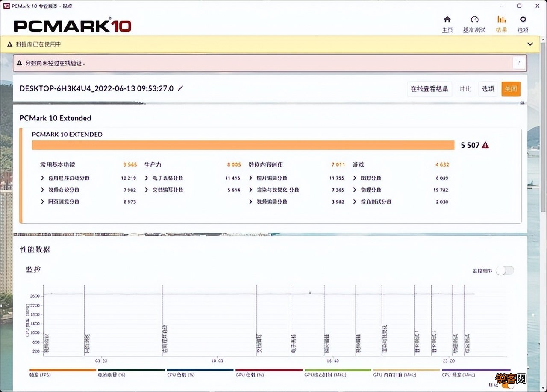Click the warning triangle in the pink banner

(x=19, y=63)
